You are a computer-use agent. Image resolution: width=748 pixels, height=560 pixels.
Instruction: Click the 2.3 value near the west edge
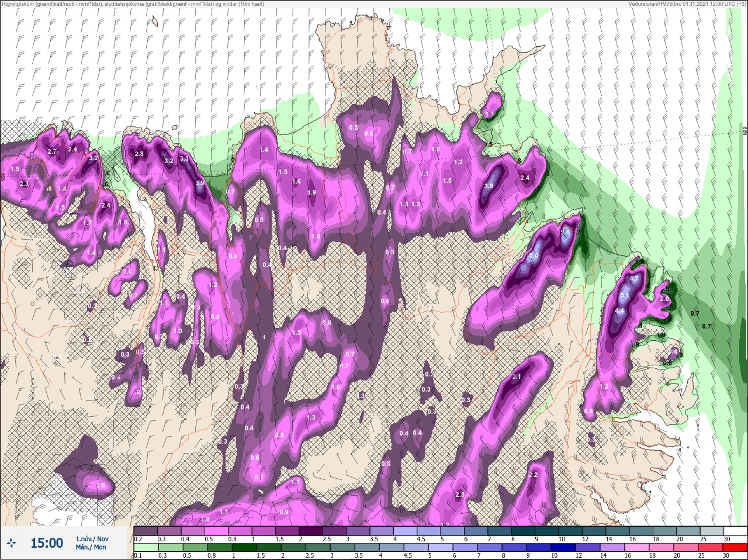[24, 184]
